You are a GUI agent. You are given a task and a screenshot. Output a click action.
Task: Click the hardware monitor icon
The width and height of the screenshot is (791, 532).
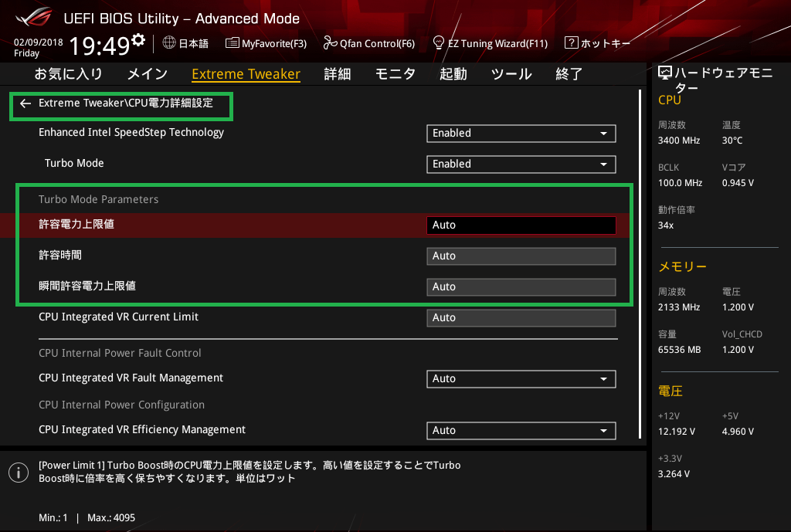coord(665,73)
